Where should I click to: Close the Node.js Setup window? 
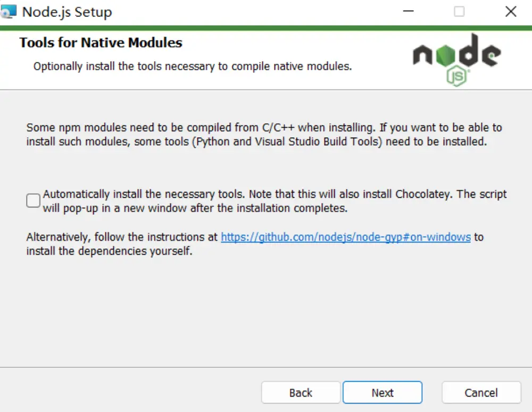(x=511, y=12)
